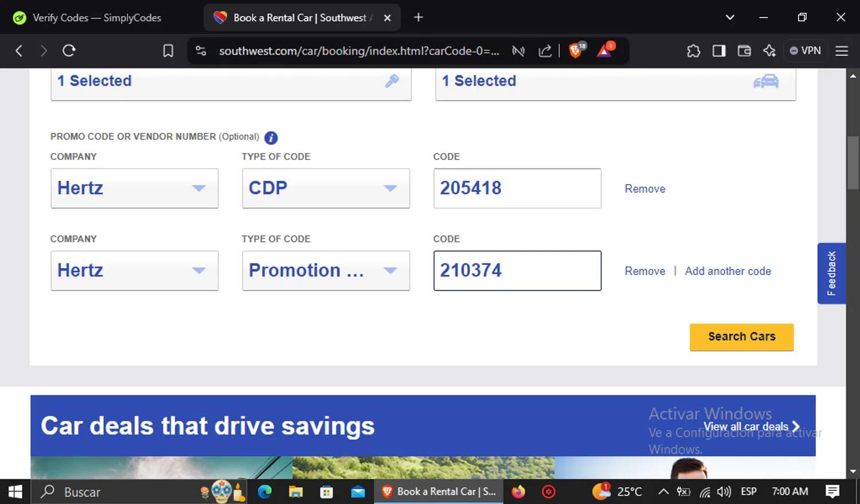Click the Search Cars button
Viewport: 860px width, 504px height.
tap(741, 337)
